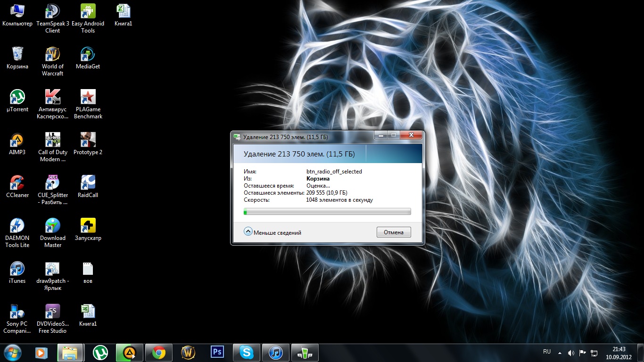644x362 pixels.
Task: Open the Windows Start menu
Action: [x=12, y=352]
